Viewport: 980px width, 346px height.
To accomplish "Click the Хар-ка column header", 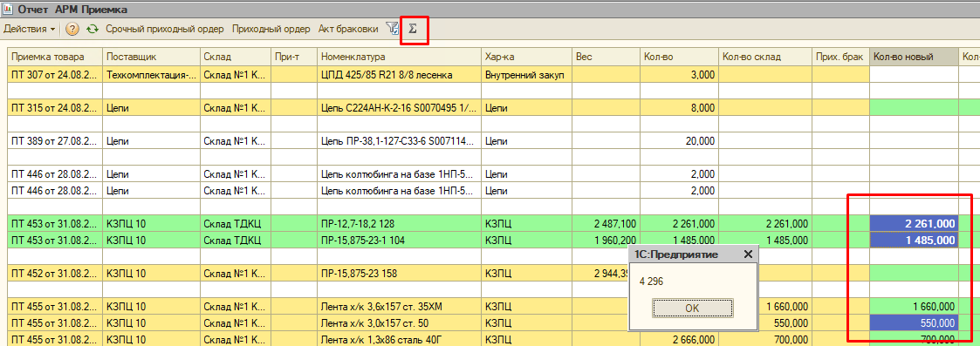I will (526, 57).
